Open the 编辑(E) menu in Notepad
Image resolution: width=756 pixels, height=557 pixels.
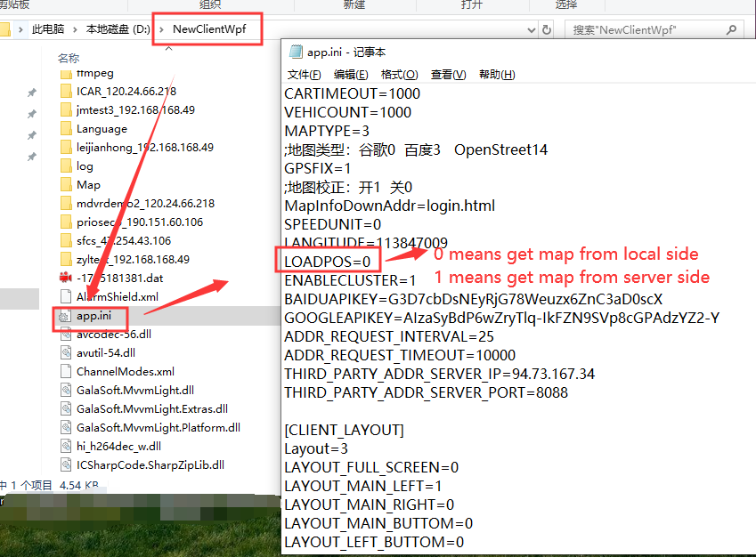point(351,75)
